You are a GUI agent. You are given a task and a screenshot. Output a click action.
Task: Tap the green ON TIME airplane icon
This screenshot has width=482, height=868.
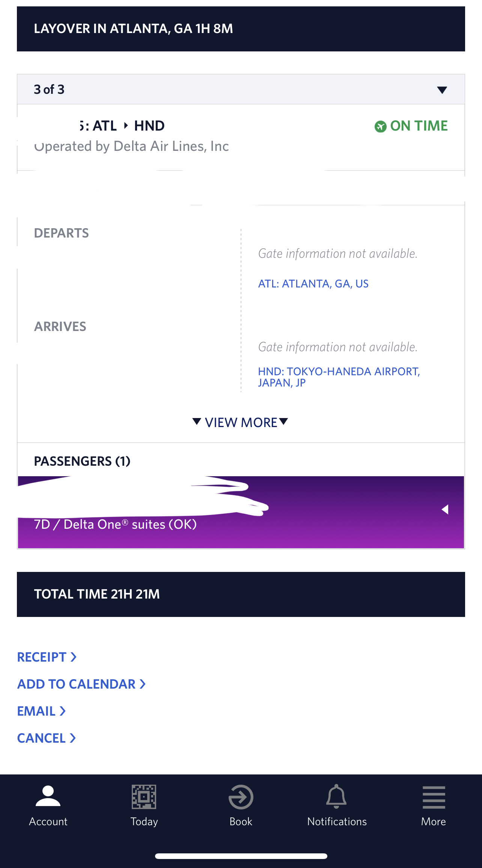coord(380,126)
